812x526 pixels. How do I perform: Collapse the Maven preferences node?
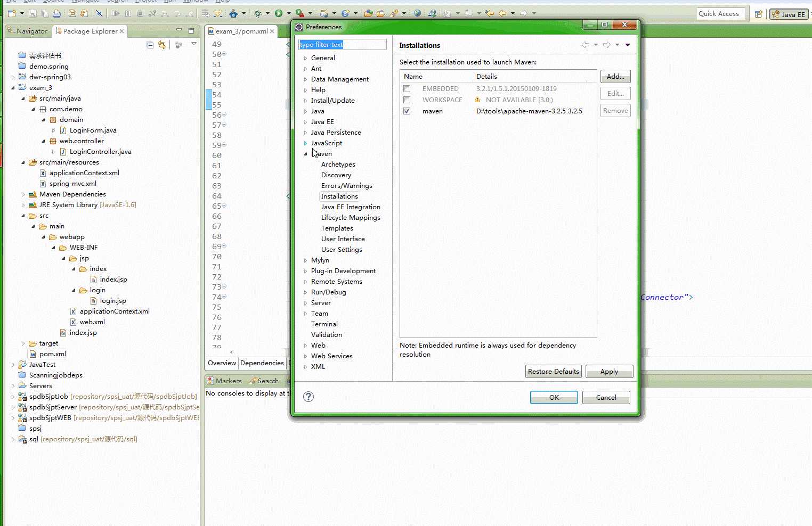[305, 154]
